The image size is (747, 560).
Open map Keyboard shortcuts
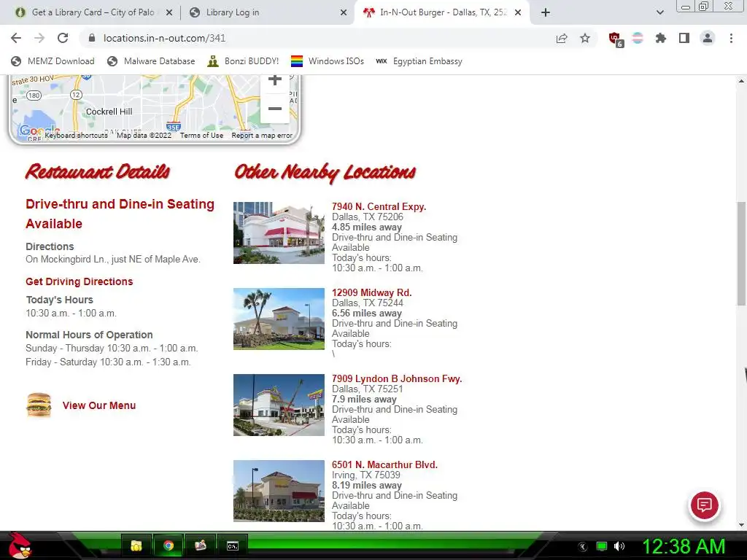(x=76, y=135)
